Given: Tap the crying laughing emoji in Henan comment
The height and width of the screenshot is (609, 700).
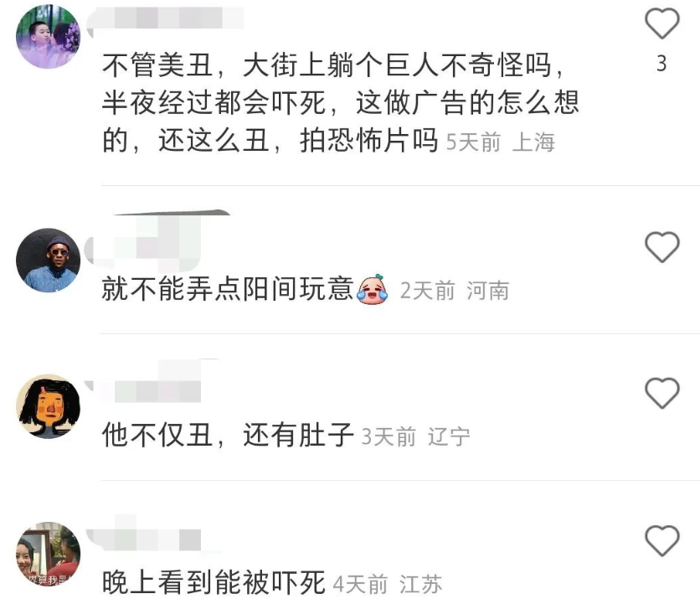Looking at the screenshot, I should (x=372, y=289).
